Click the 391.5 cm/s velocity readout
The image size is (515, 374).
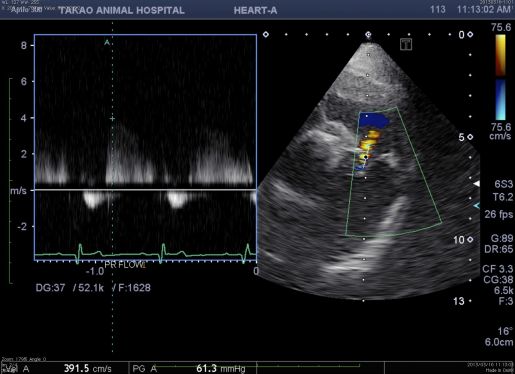click(x=88, y=368)
